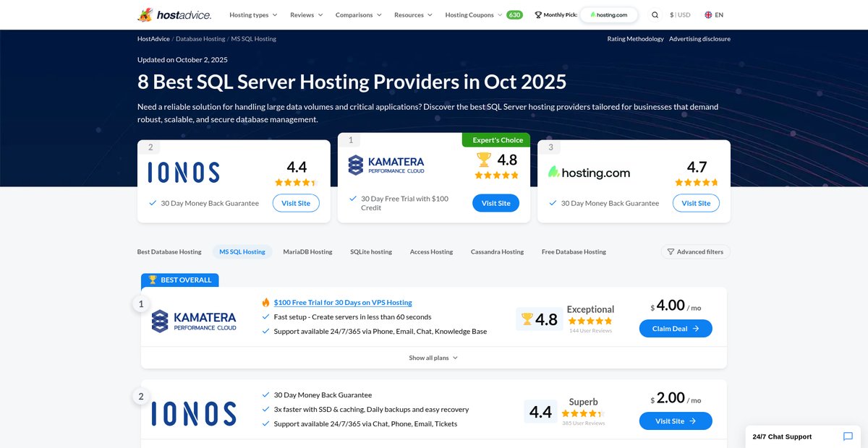Click the Kamatera logo in ranked list
The width and height of the screenshot is (868, 448).
coord(194,321)
